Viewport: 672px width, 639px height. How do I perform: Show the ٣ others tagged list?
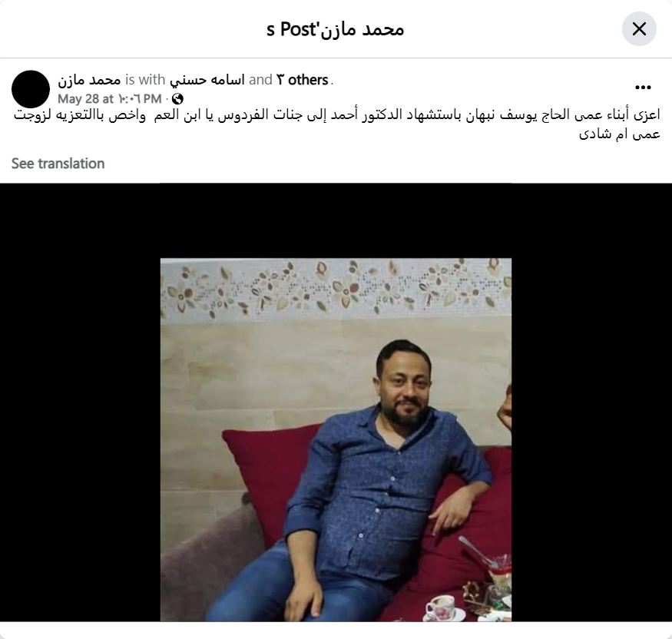[303, 80]
